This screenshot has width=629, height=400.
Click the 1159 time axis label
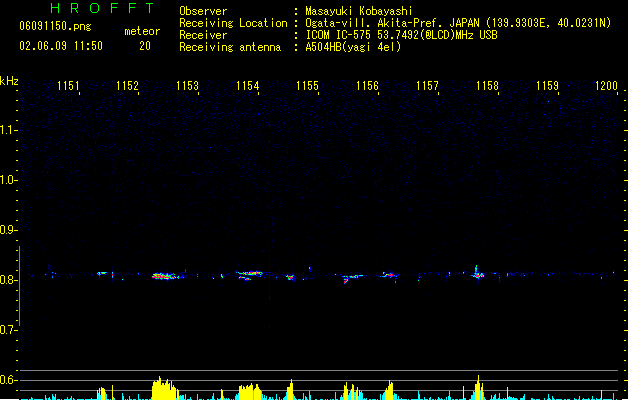coord(547,86)
